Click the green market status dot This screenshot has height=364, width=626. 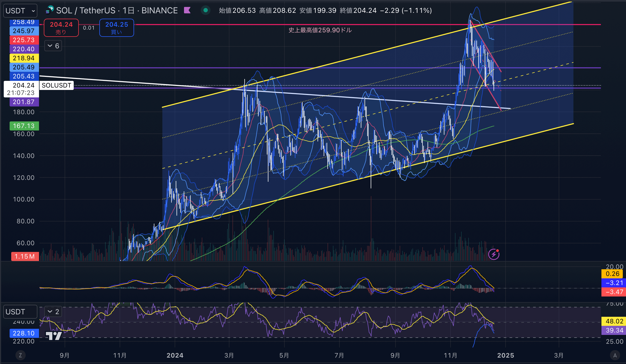[206, 10]
